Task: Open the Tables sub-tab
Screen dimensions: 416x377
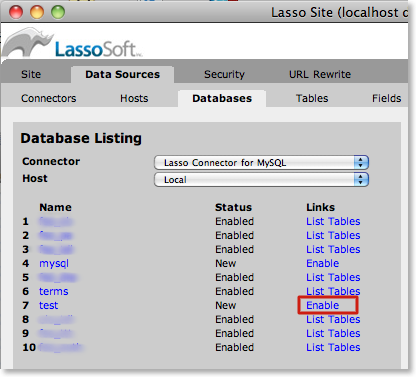Action: click(312, 98)
